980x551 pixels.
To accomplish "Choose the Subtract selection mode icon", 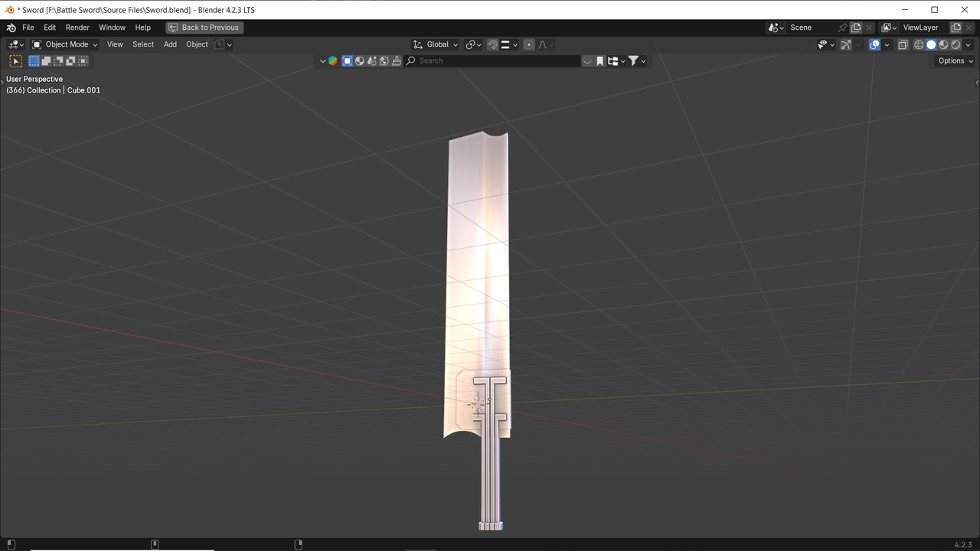I will click(x=59, y=61).
